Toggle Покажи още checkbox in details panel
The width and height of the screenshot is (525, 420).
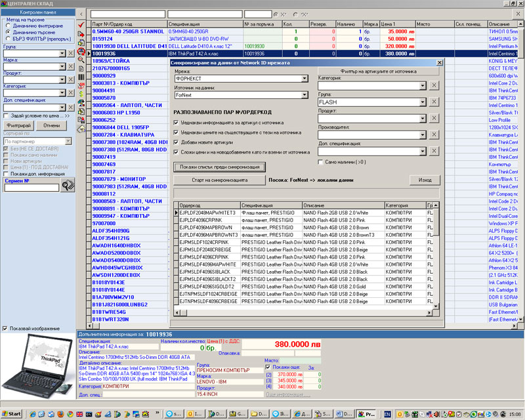(x=268, y=367)
